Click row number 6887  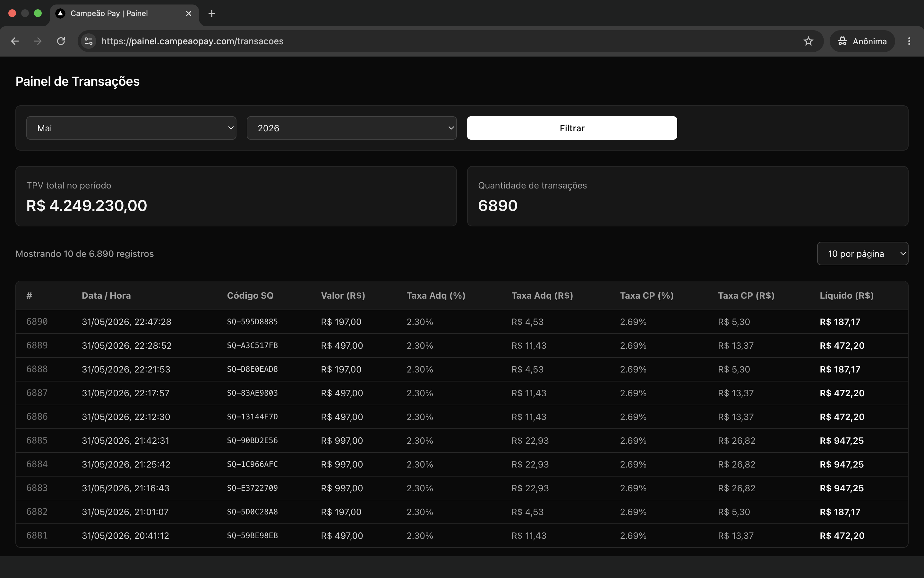tap(37, 393)
